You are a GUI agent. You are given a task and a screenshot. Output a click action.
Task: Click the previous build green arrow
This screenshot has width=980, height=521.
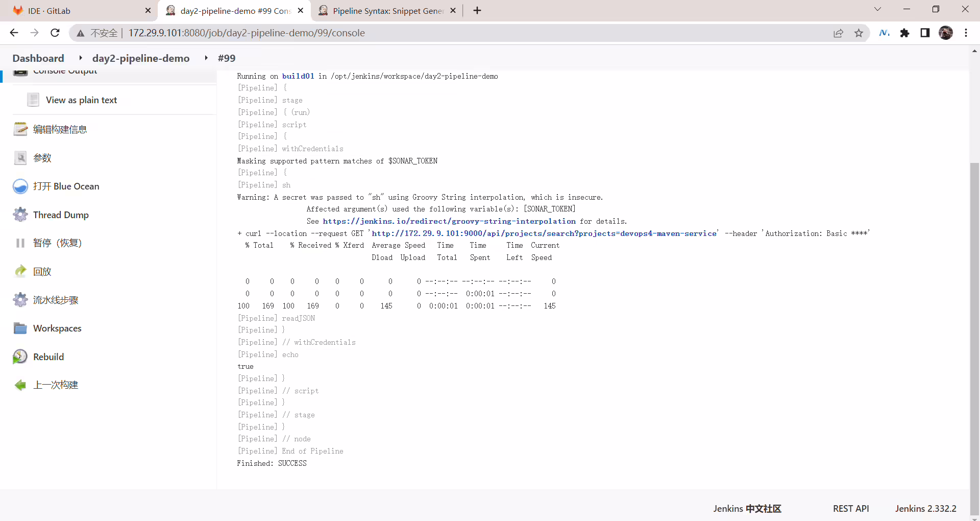(20, 385)
